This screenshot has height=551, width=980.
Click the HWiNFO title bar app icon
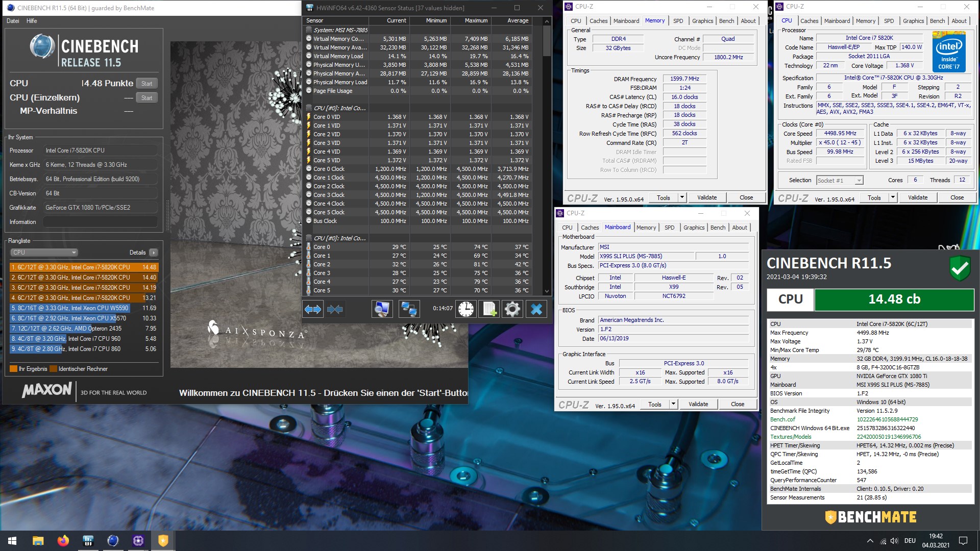(309, 8)
